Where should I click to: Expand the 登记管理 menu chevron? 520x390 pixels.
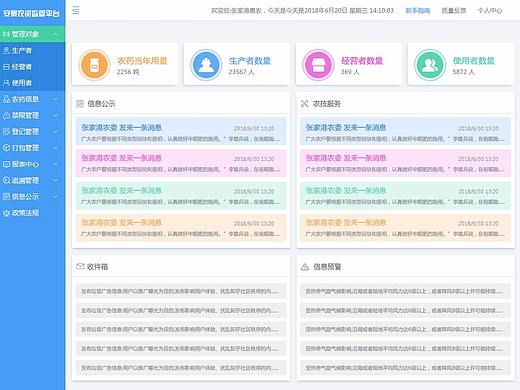pyautogui.click(x=55, y=132)
